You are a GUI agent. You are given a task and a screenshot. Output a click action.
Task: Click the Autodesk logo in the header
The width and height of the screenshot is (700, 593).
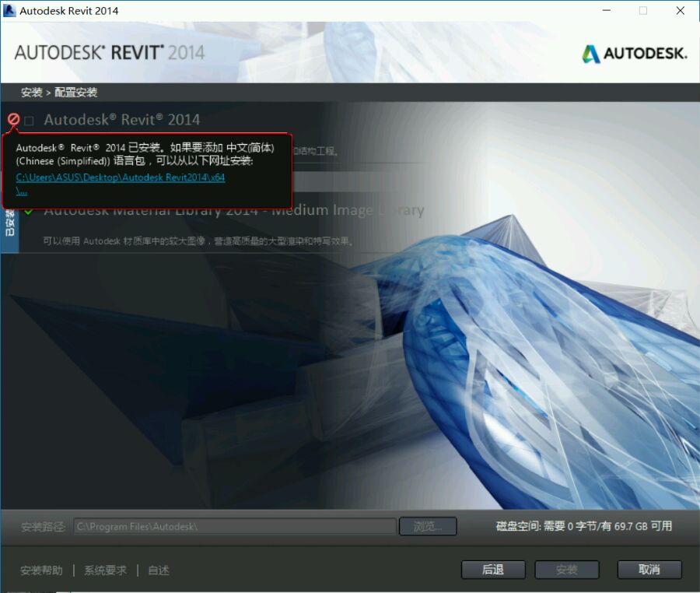click(635, 54)
